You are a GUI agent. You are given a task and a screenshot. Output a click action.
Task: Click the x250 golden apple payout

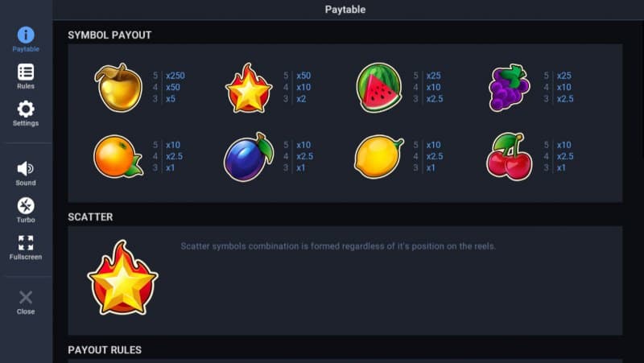(175, 75)
